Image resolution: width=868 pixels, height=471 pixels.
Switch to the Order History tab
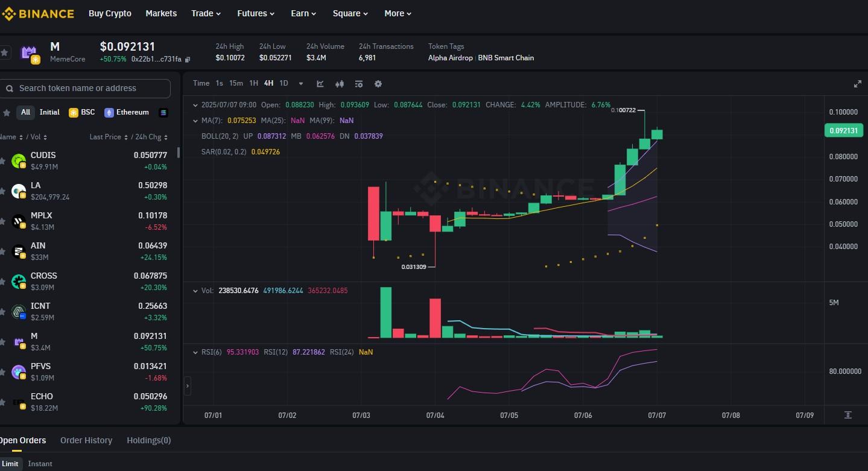pyautogui.click(x=86, y=440)
